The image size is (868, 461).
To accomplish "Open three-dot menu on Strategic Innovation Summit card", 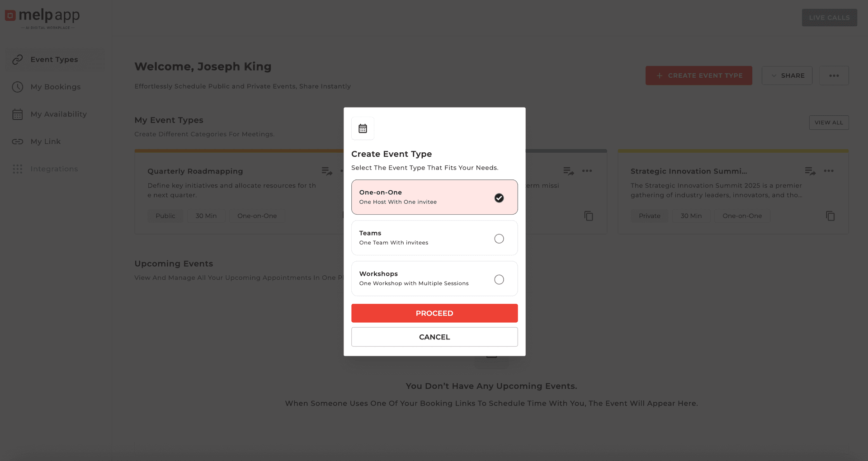I will (828, 171).
